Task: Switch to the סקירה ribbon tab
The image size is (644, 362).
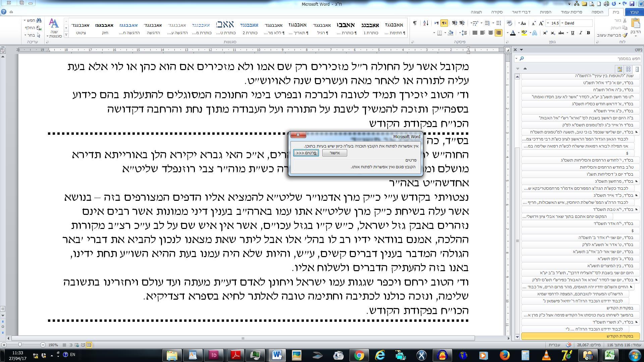Action: pyautogui.click(x=497, y=12)
